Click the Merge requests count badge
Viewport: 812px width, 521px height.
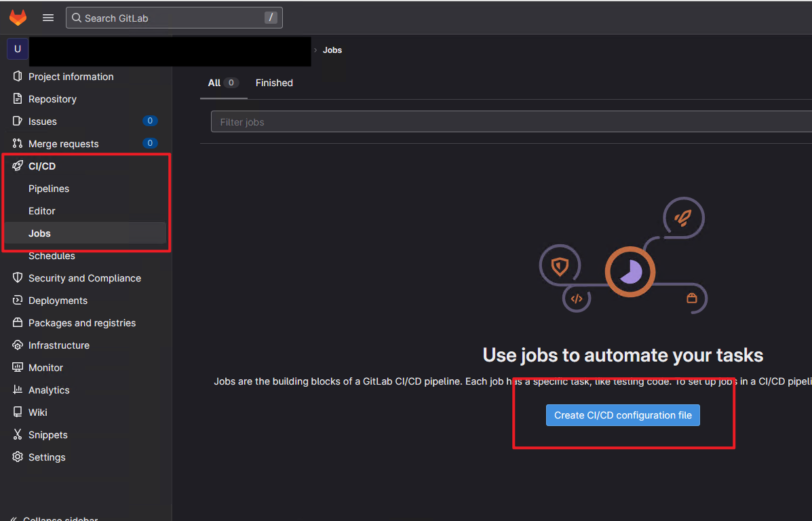click(x=150, y=143)
